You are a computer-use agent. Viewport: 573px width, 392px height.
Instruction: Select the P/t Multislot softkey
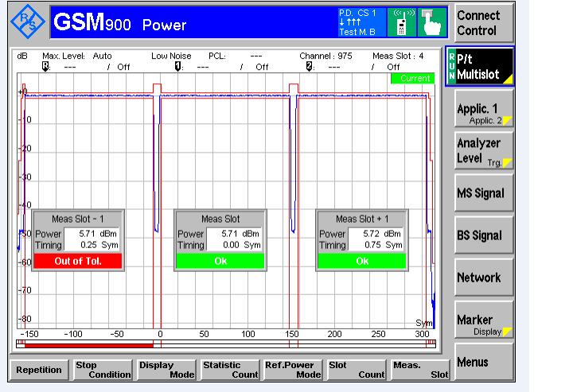(480, 67)
